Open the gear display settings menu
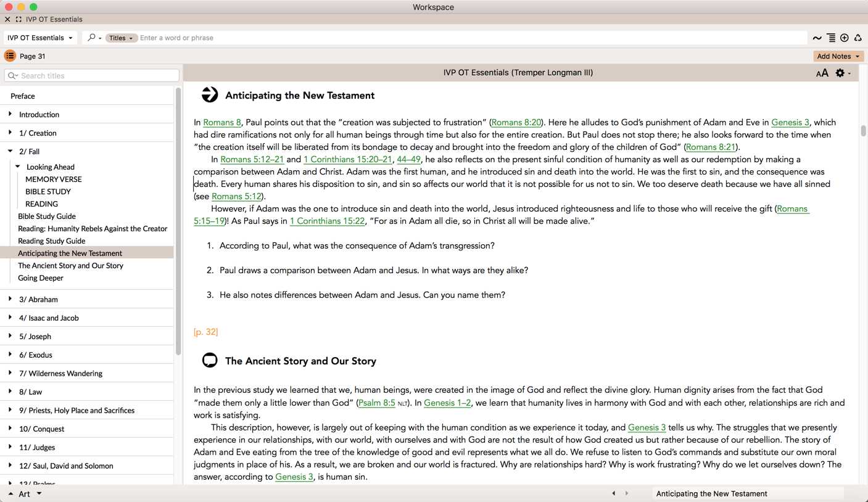This screenshot has height=502, width=868. coord(843,73)
